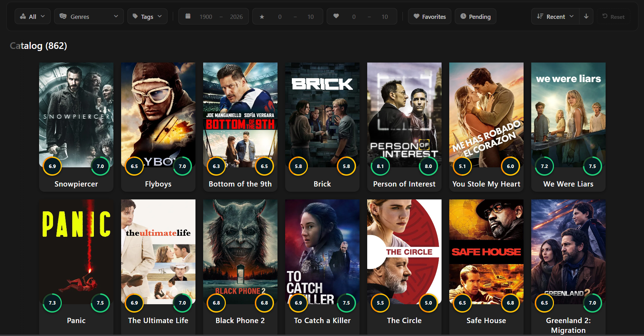The image size is (644, 336).
Task: Click Safe House's 6.5 rating badge
Action: coord(462,303)
